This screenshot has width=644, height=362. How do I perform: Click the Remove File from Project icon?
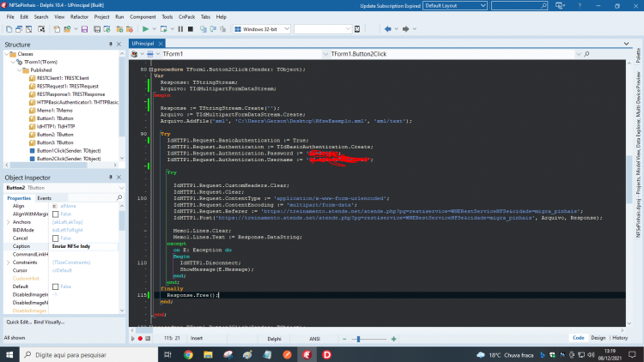(x=130, y=29)
